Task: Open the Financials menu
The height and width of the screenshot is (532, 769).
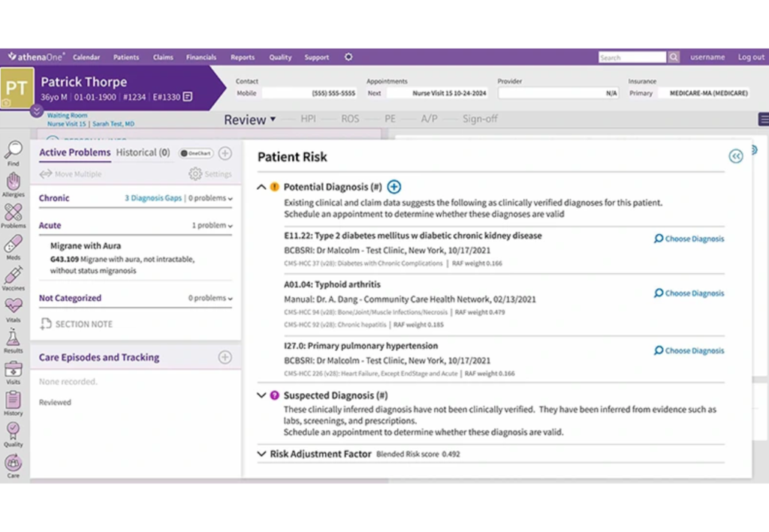Action: pyautogui.click(x=201, y=57)
